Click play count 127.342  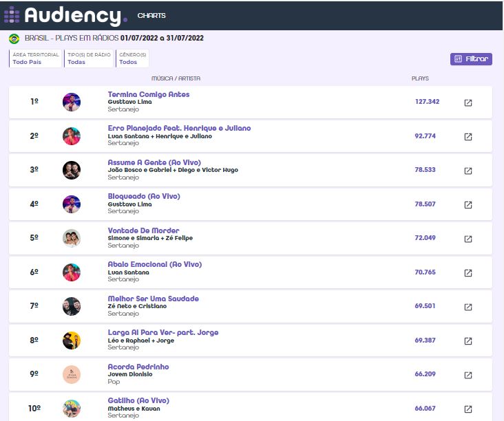[427, 102]
